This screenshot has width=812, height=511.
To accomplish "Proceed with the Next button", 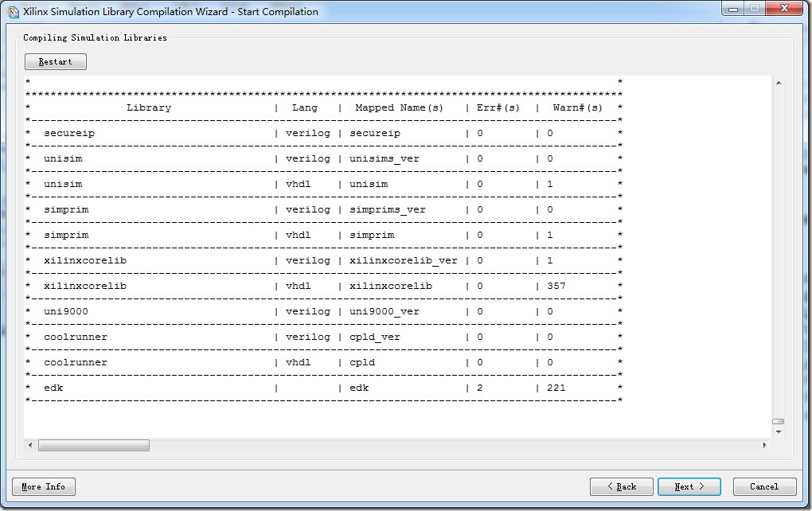I will tap(689, 486).
